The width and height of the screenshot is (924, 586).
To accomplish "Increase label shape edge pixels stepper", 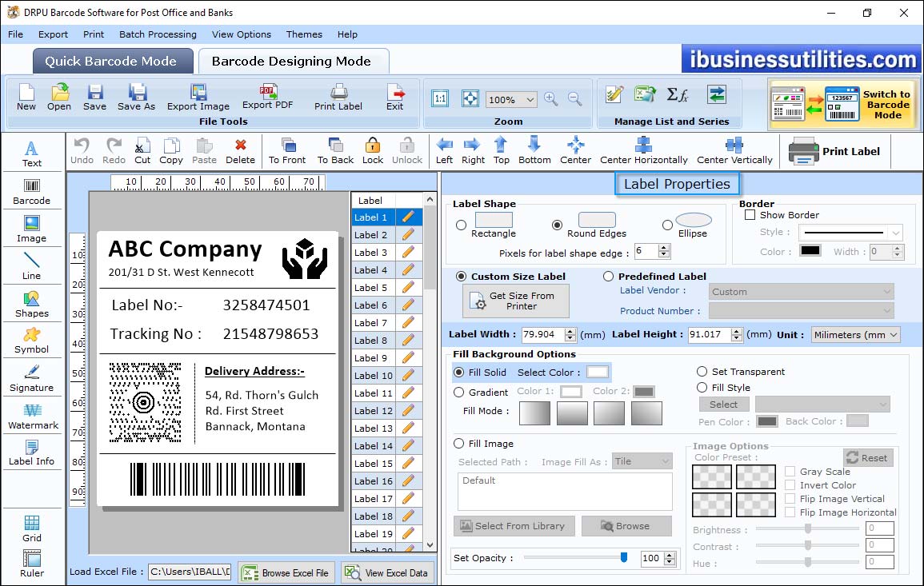I will 664,247.
